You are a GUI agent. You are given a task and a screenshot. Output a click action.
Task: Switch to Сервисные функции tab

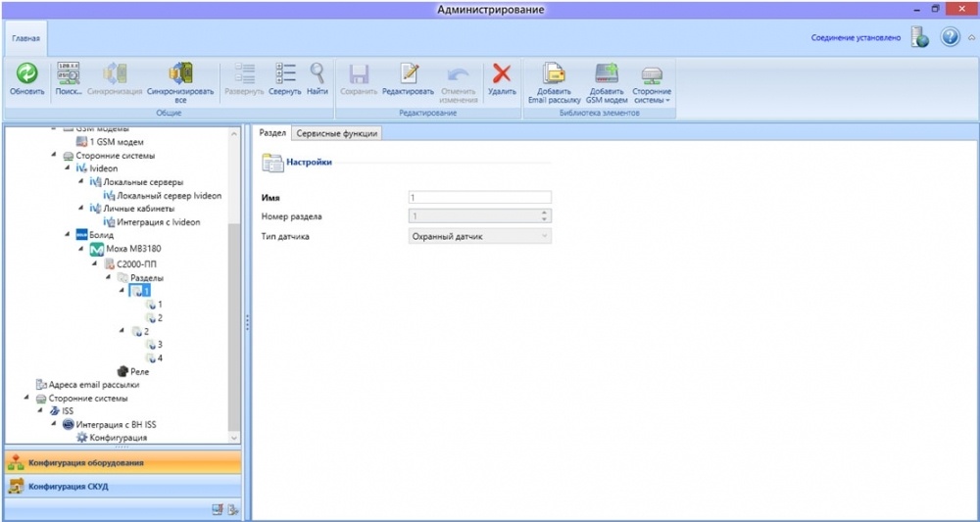coord(337,133)
